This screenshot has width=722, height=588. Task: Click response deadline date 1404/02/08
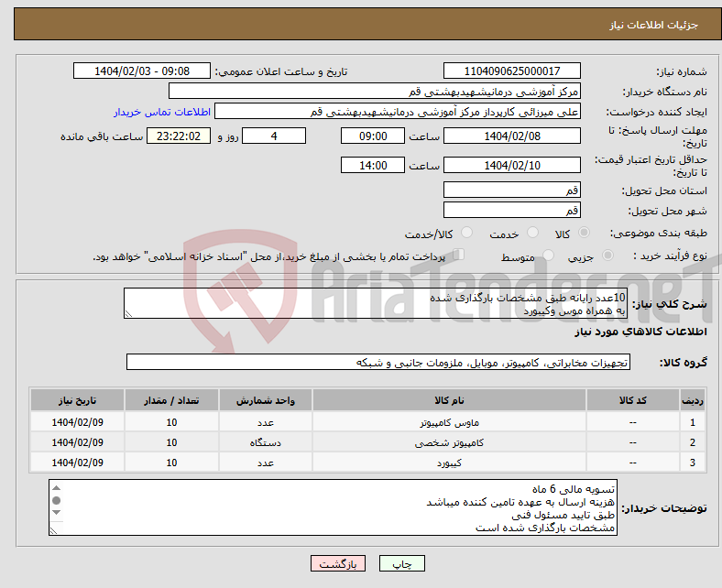tap(511, 136)
